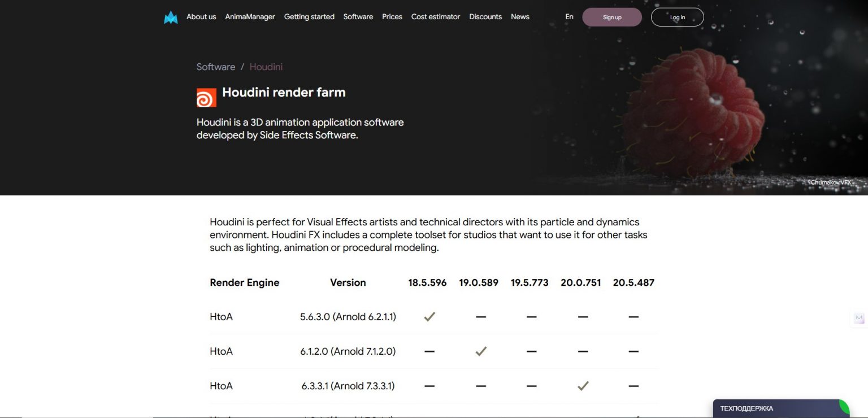
Task: Open the About us menu item
Action: [x=201, y=16]
